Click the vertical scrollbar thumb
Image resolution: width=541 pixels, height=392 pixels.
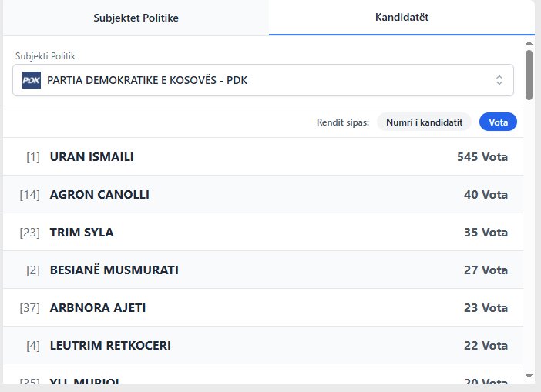pyautogui.click(x=529, y=75)
